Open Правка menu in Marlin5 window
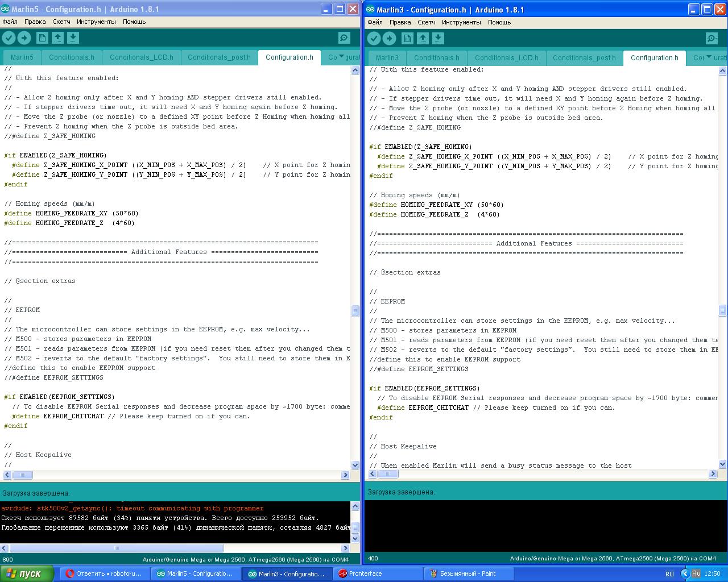The image size is (728, 582). (35, 22)
